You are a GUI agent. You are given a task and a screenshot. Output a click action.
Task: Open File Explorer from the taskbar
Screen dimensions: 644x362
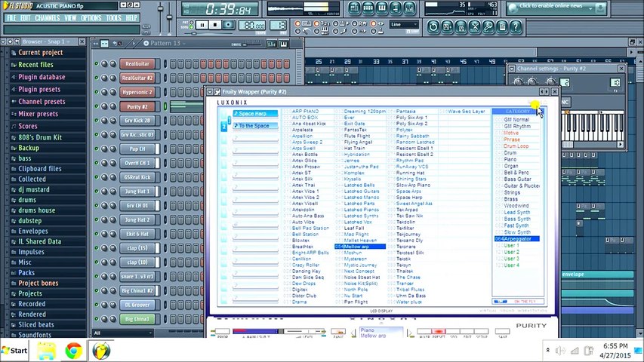pos(46,351)
